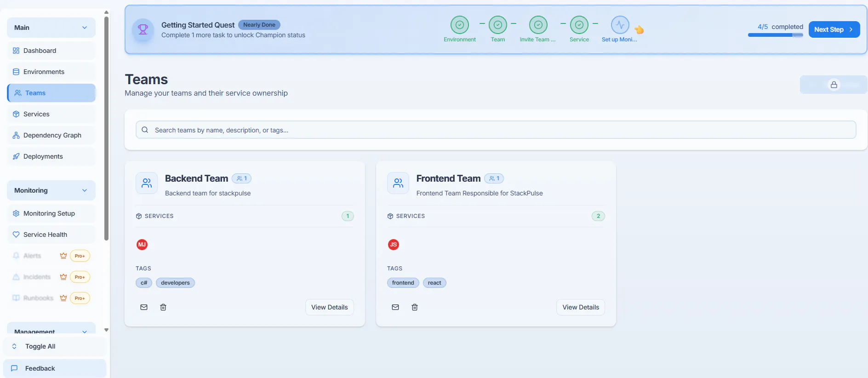
Task: Delete Backend Team with trash icon
Action: pyautogui.click(x=163, y=307)
